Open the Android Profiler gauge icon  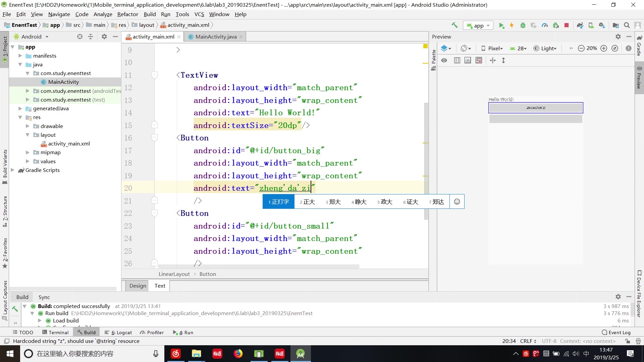coord(545,25)
